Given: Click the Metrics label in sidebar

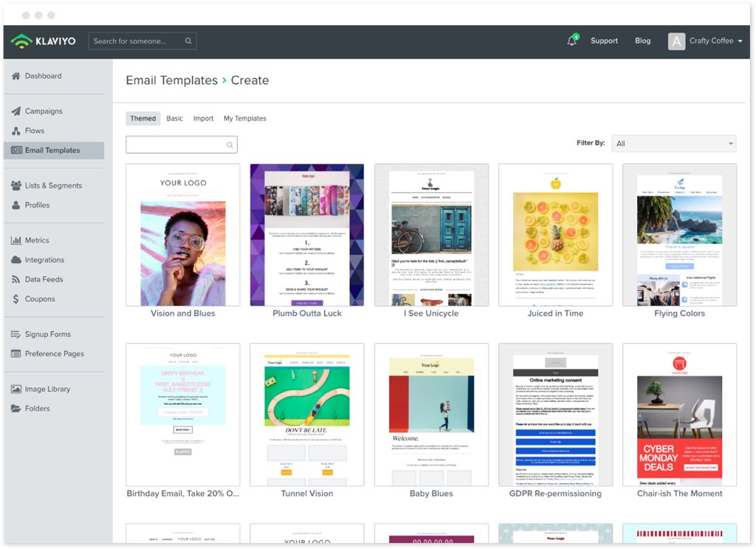Looking at the screenshot, I should [x=37, y=240].
